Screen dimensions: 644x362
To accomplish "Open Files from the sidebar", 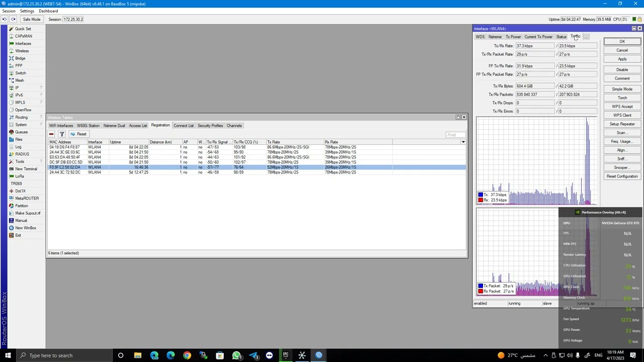I will (19, 139).
